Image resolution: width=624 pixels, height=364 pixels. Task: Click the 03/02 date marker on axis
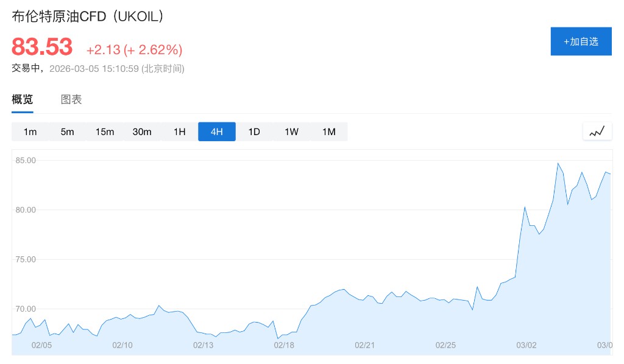526,345
